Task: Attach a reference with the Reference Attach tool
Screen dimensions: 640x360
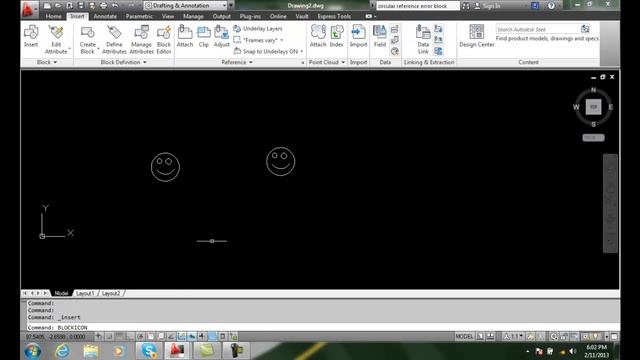Action: point(185,36)
